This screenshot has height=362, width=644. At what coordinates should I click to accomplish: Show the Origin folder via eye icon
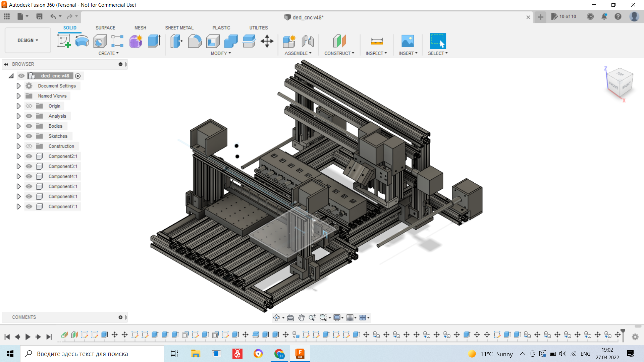tap(29, 106)
